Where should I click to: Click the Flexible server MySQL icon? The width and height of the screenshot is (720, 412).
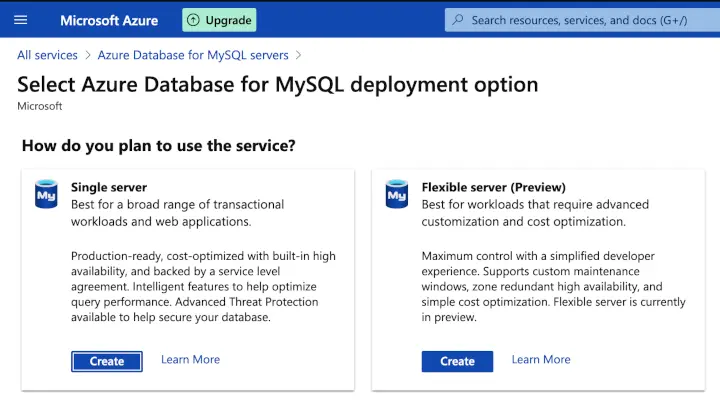397,194
